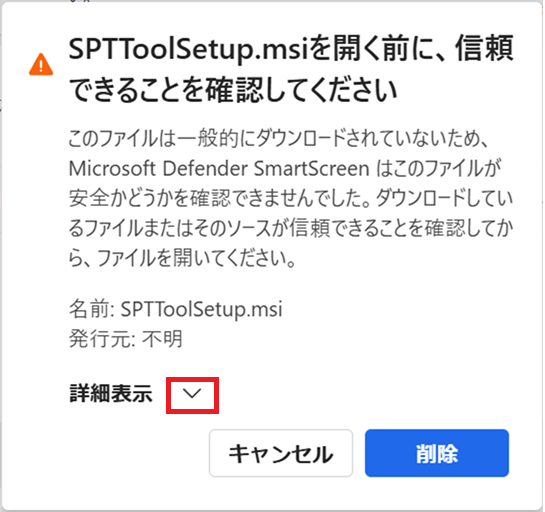Click ダウンロードしてい in the body
Viewport: 545px width, 512px height.
click(445, 198)
